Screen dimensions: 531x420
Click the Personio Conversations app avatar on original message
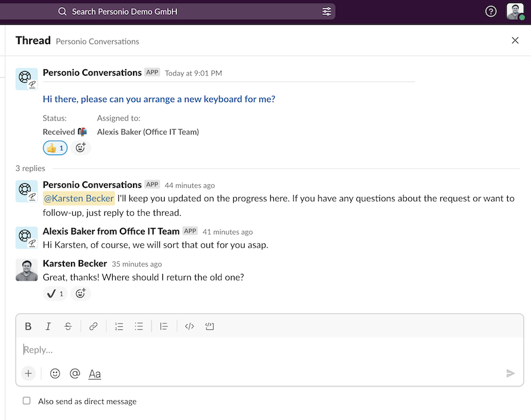26,79
